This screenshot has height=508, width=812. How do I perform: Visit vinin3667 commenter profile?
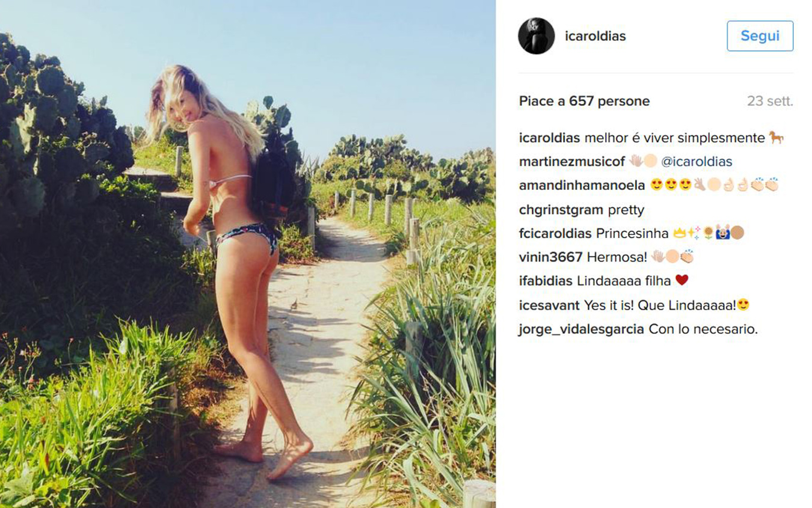tap(550, 257)
